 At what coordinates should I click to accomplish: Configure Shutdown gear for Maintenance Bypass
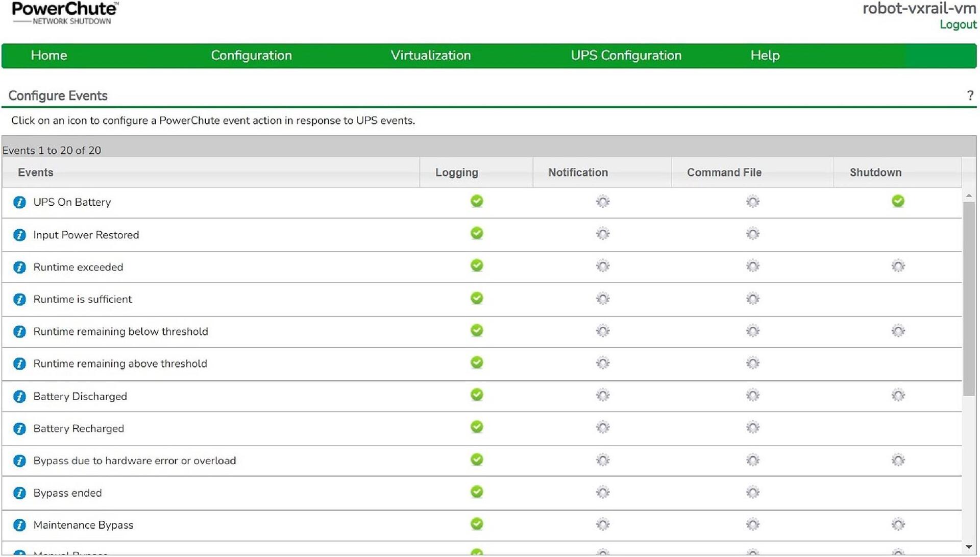[898, 524]
